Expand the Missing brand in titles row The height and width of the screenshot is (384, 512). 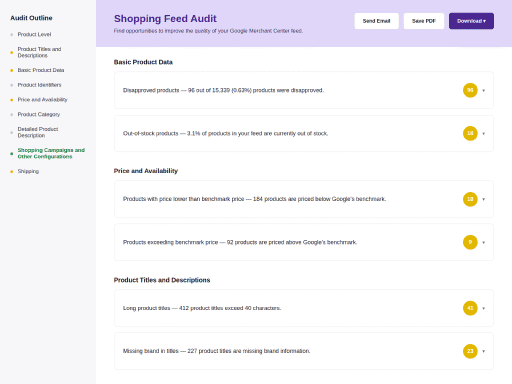pos(483,351)
